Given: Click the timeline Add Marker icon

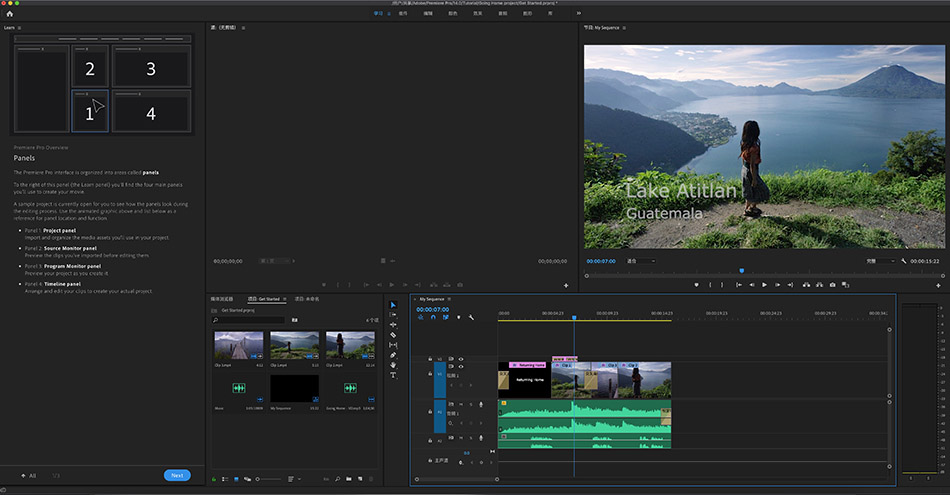Looking at the screenshot, I should [458, 317].
